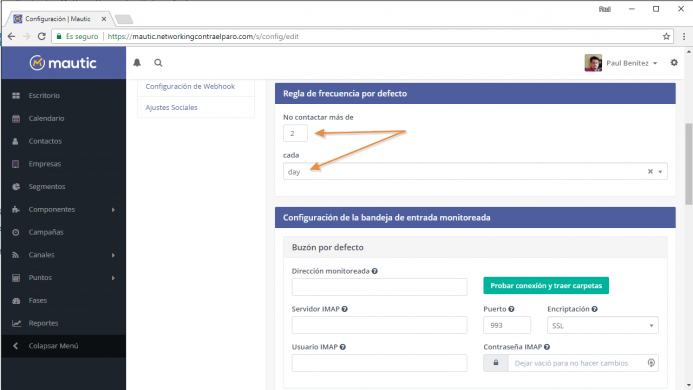Click the No contactar más de field
693x390 pixels.
pos(295,133)
